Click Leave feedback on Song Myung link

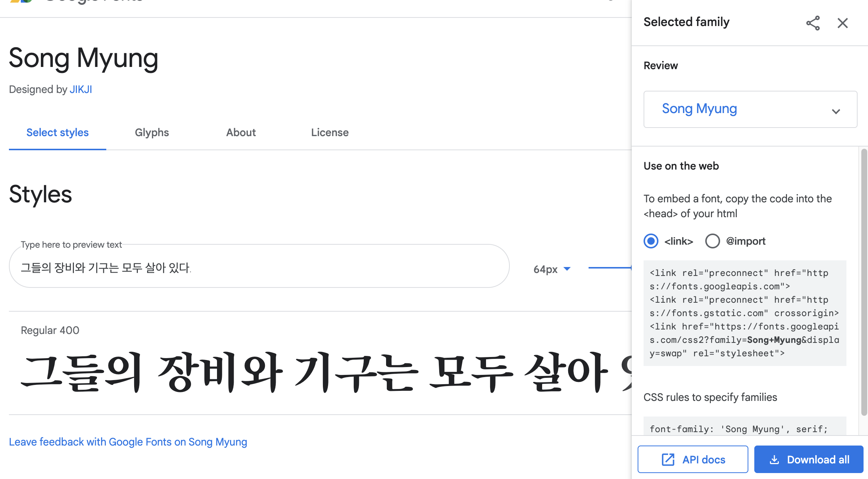(128, 442)
